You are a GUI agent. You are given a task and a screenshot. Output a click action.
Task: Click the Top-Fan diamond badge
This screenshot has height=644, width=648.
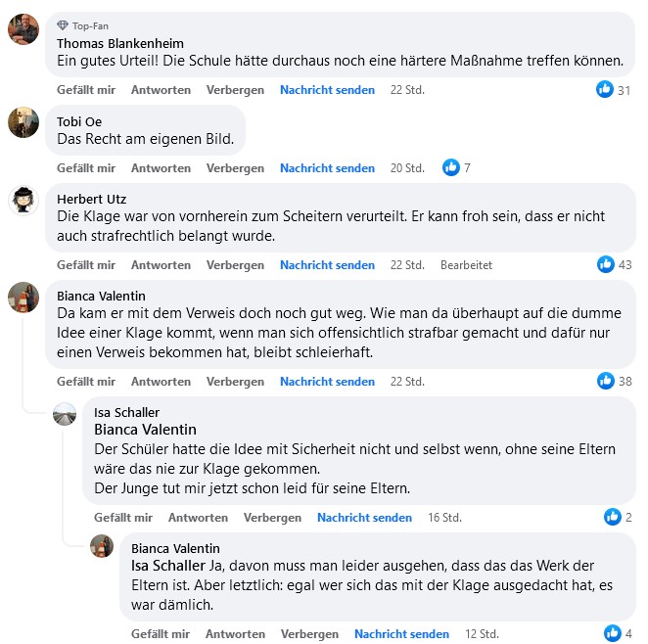63,25
